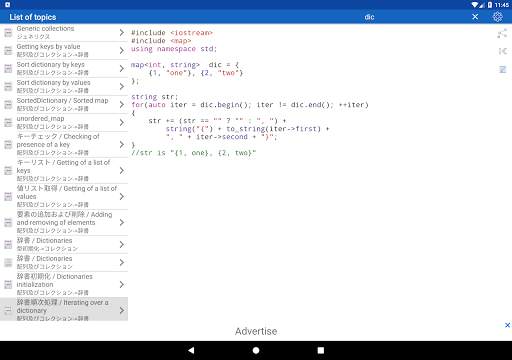
Task: Click list icon left of unordered_map
Action: pyautogui.click(x=8, y=123)
